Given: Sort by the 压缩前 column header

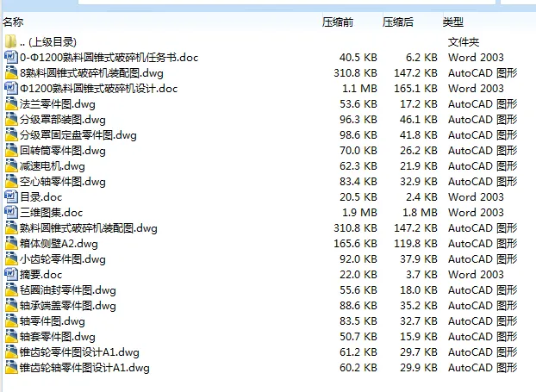Looking at the screenshot, I should [338, 22].
